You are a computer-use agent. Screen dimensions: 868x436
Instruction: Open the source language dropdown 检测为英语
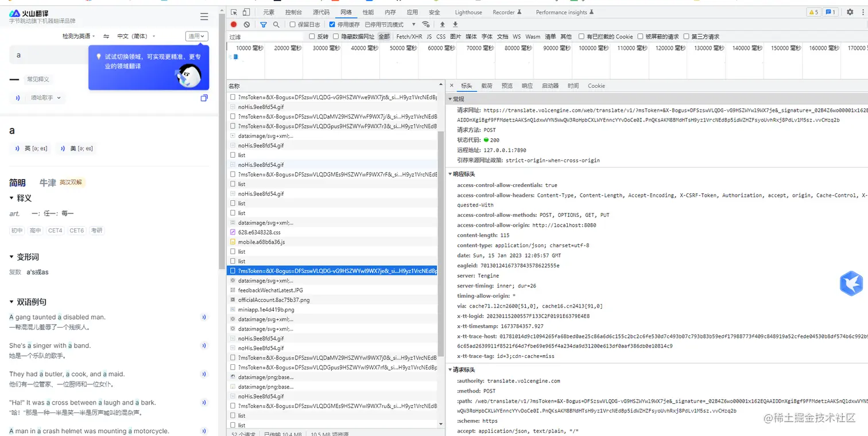79,36
